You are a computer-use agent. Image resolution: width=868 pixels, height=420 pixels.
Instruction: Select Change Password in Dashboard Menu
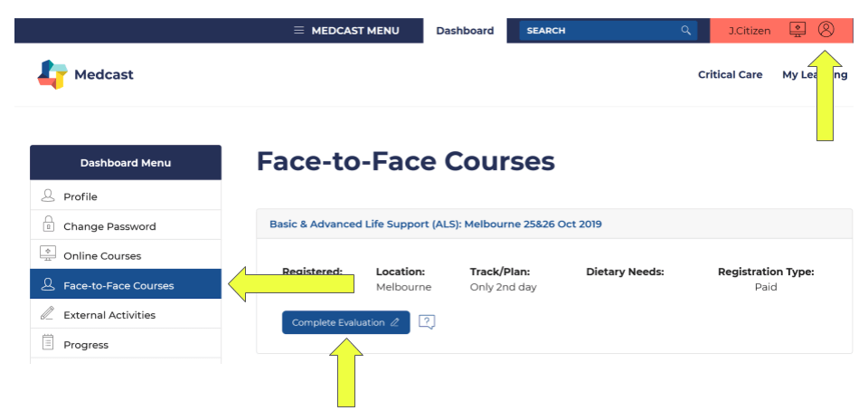pos(126,225)
